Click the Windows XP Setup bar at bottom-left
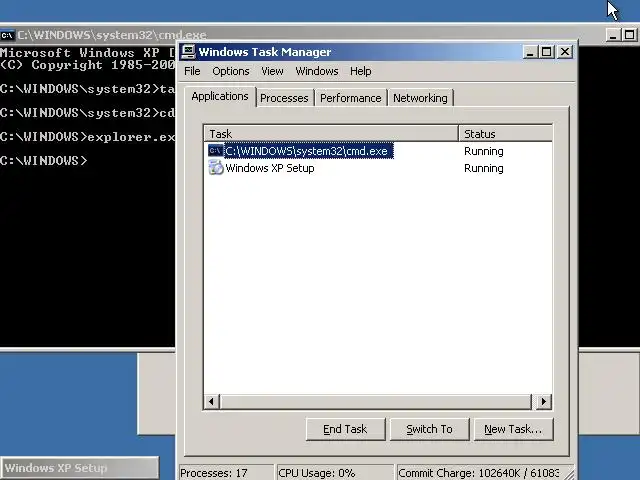This screenshot has width=640, height=480. 79,467
